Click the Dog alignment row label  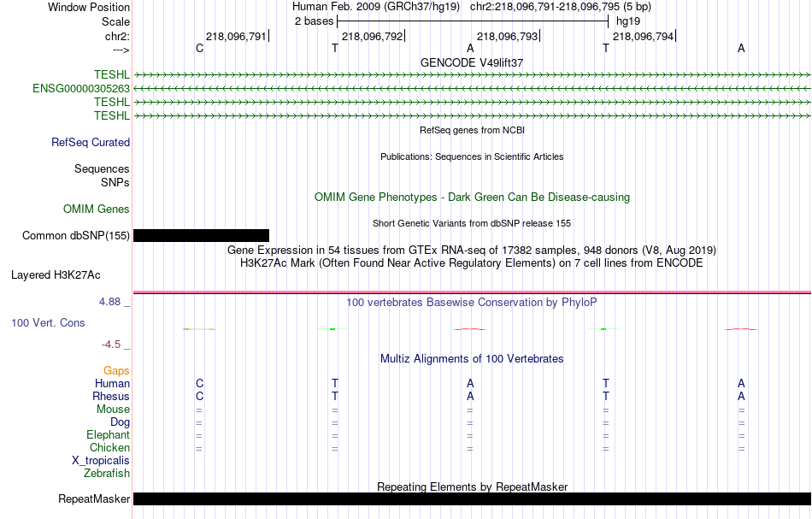click(120, 422)
